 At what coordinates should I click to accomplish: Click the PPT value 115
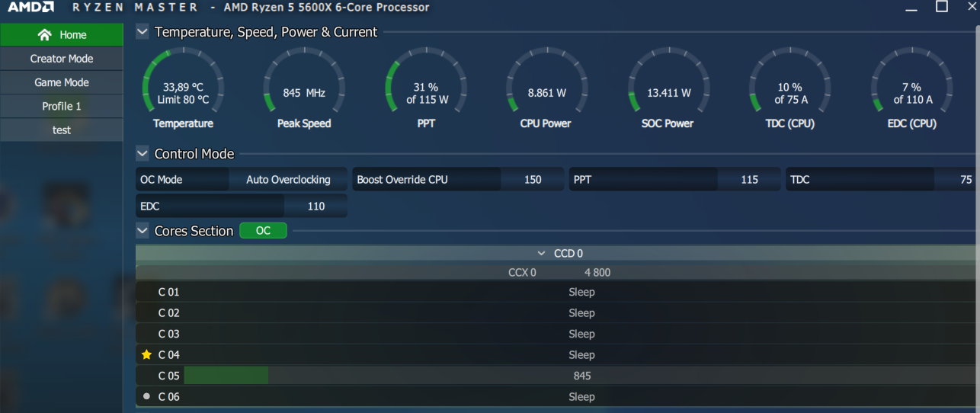tap(749, 180)
